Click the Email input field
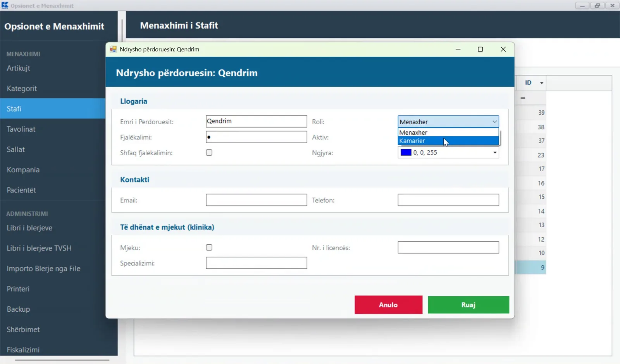Image resolution: width=620 pixels, height=364 pixels. click(256, 200)
